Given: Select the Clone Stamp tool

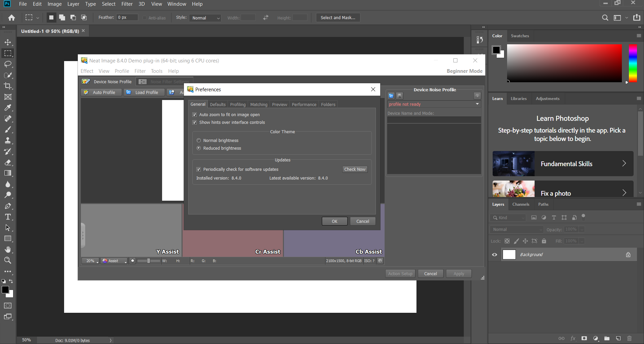Looking at the screenshot, I should pos(8,141).
